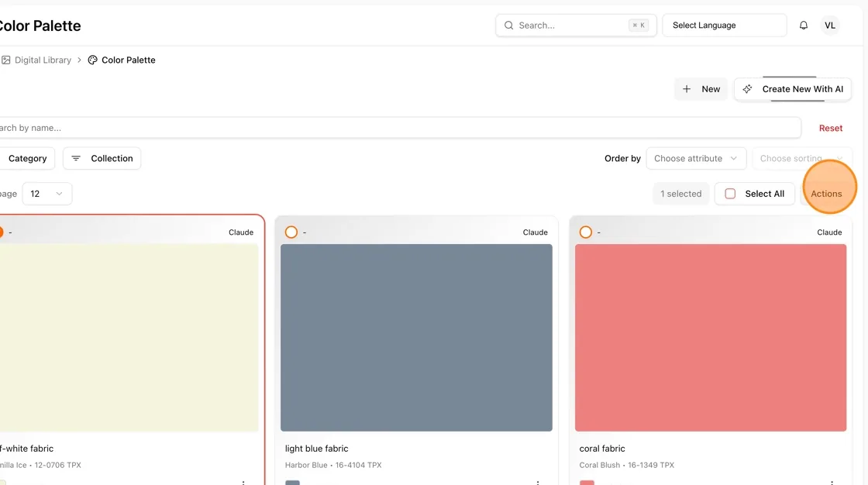Viewport: 868px width, 485px height.
Task: Click Create New With AI
Action: pos(793,89)
